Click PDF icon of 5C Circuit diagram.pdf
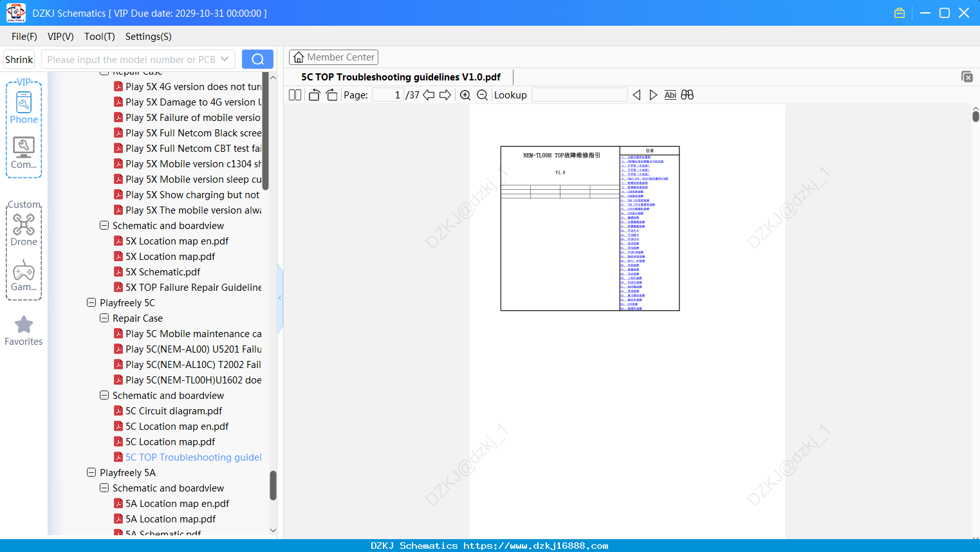 click(x=118, y=410)
